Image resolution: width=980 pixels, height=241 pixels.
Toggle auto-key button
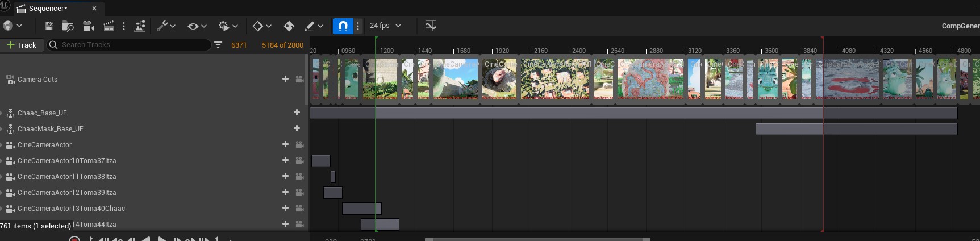tap(289, 26)
